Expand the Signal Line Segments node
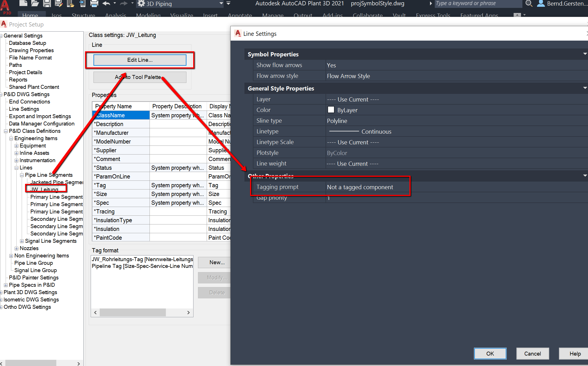The image size is (588, 366). pyautogui.click(x=22, y=241)
